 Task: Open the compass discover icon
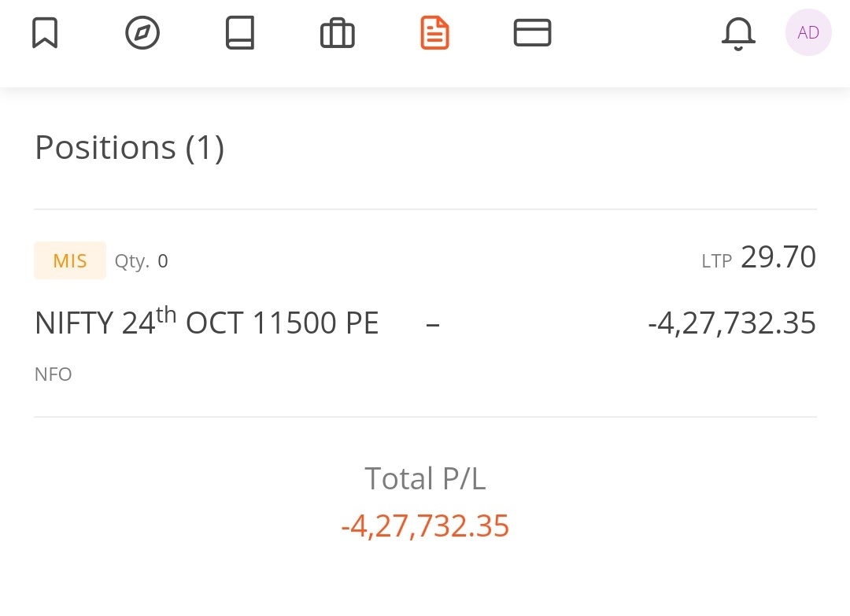[x=142, y=32]
